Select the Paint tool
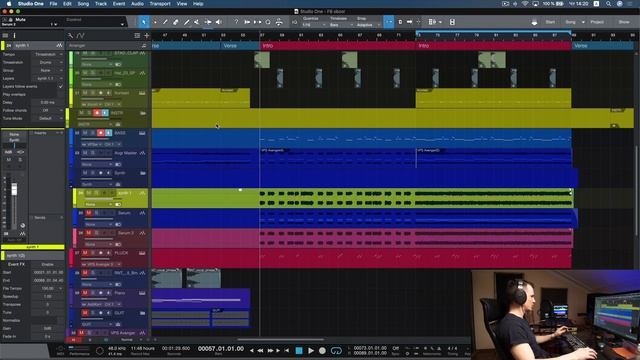 pos(186,22)
